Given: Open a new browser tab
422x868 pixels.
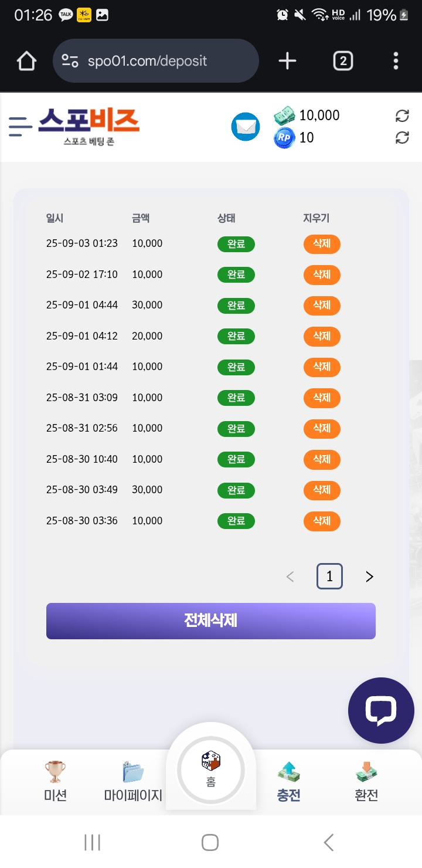Looking at the screenshot, I should point(287,61).
